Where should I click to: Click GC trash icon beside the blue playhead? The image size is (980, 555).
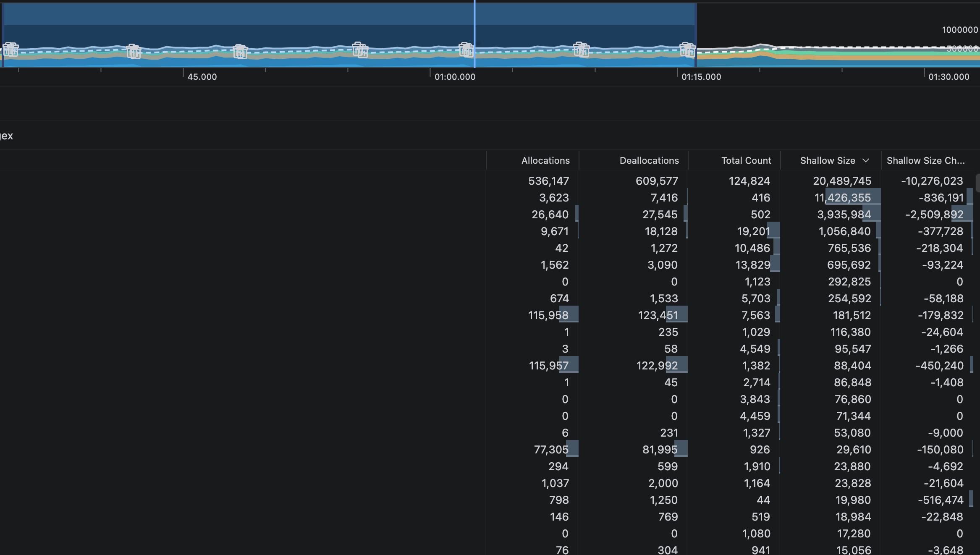466,50
